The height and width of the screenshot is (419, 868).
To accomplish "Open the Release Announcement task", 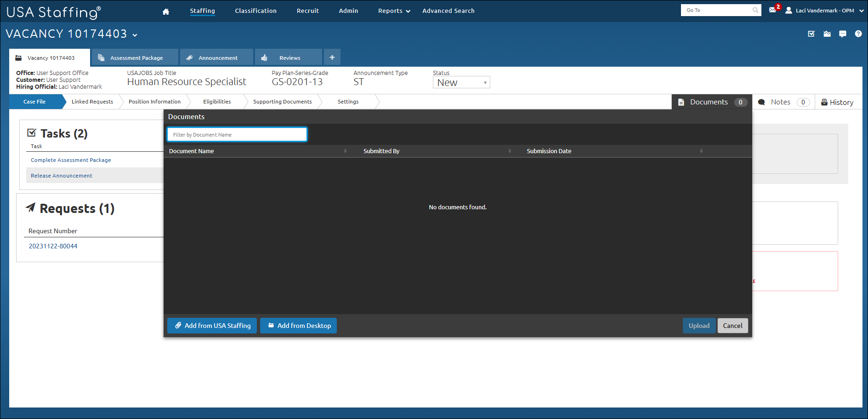I will [x=62, y=176].
